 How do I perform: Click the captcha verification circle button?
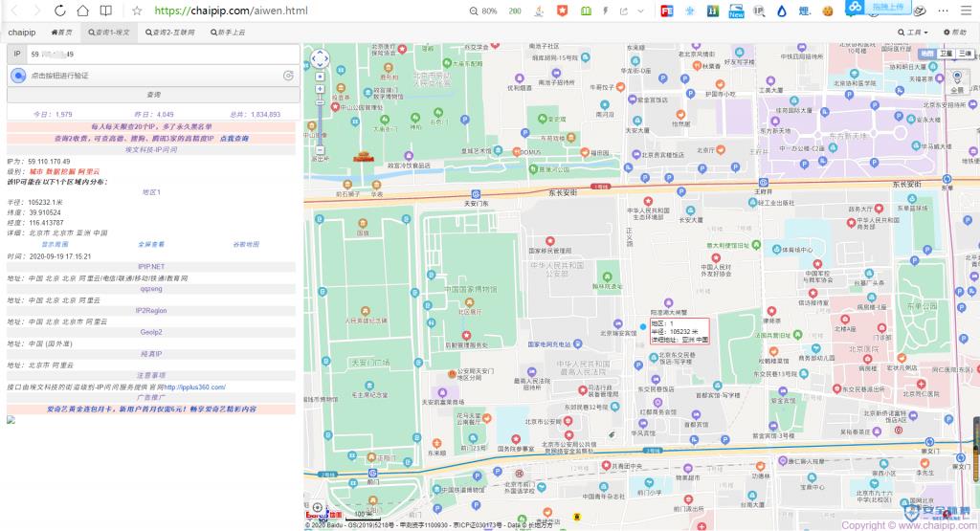coord(18,76)
